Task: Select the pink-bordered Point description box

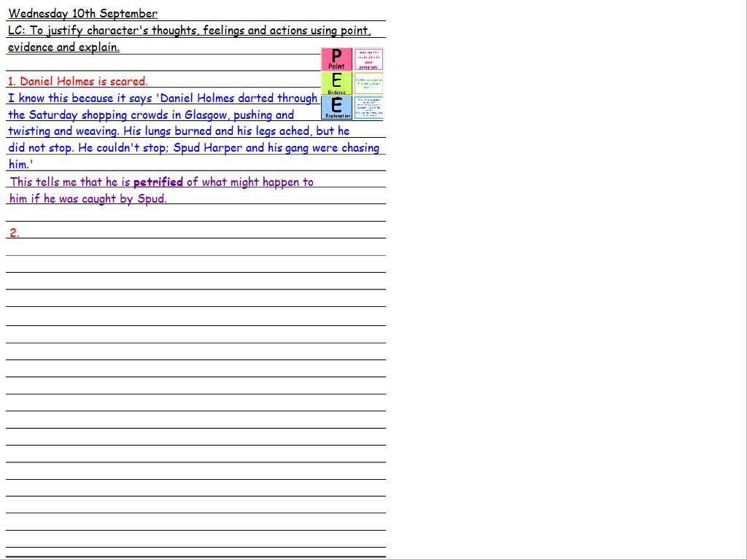Action: pos(368,59)
